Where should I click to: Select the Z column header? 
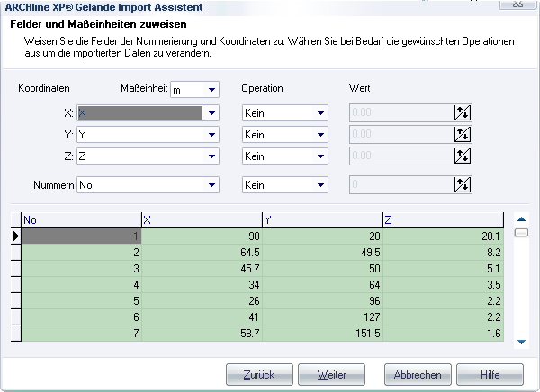[443, 220]
